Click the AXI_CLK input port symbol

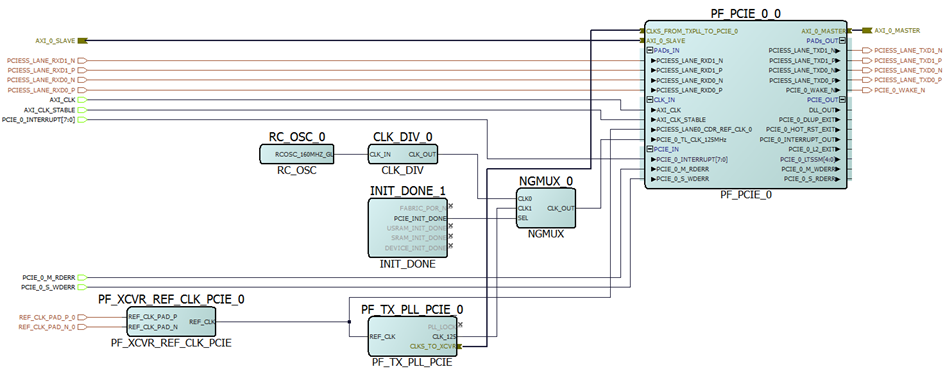tap(83, 100)
